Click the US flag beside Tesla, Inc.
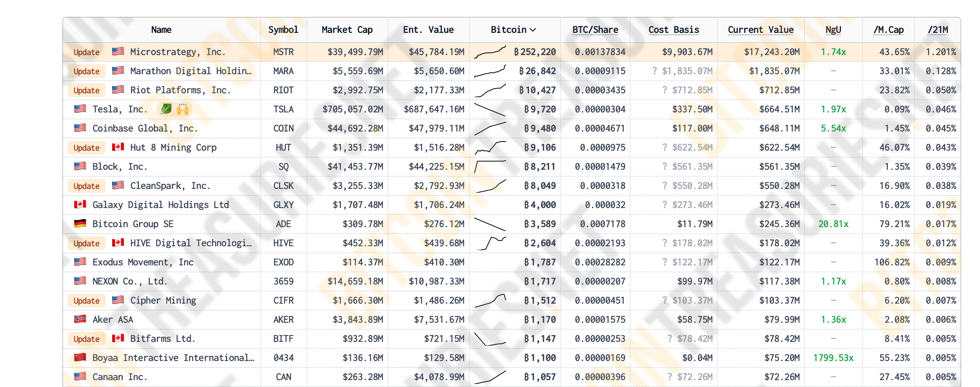 (80, 109)
